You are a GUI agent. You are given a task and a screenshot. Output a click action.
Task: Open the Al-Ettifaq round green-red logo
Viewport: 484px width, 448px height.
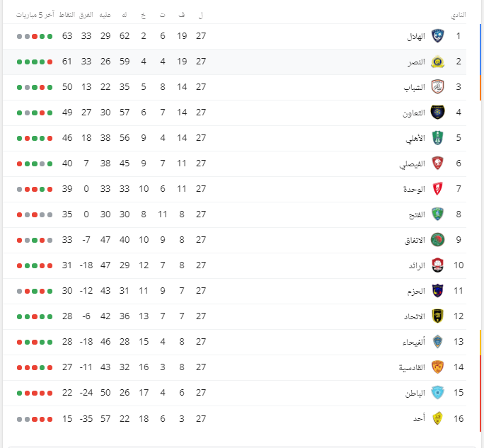click(437, 240)
